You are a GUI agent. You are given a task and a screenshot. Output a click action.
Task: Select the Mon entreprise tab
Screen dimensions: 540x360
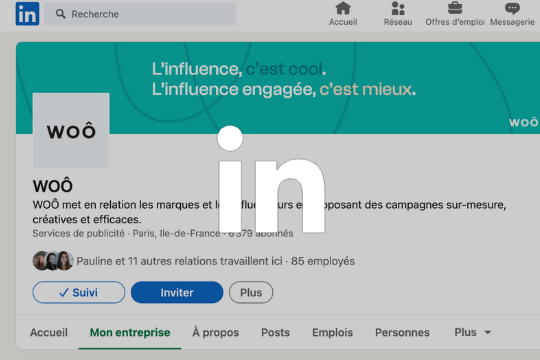pyautogui.click(x=130, y=332)
